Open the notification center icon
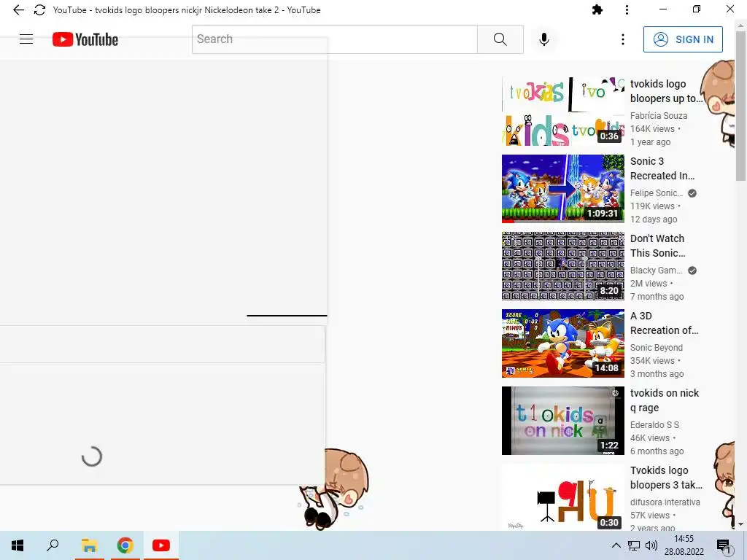This screenshot has width=747, height=560. [x=724, y=546]
